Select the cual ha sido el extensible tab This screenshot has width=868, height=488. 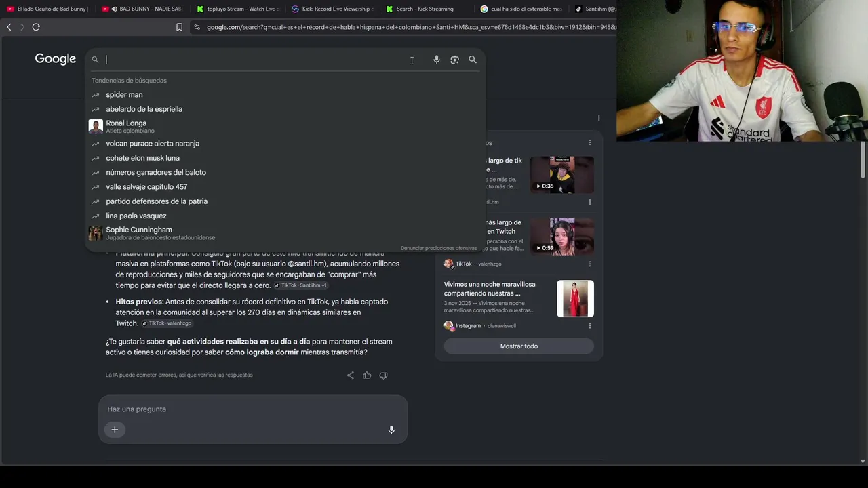[521, 9]
